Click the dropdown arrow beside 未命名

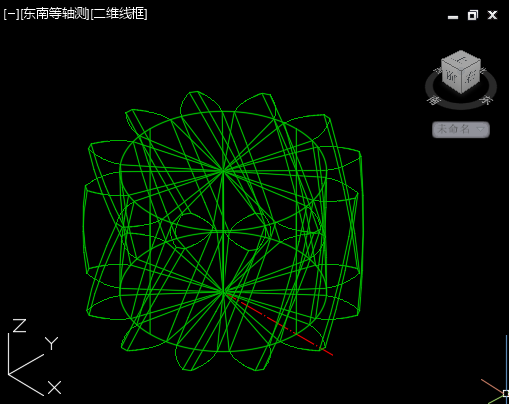click(481, 129)
